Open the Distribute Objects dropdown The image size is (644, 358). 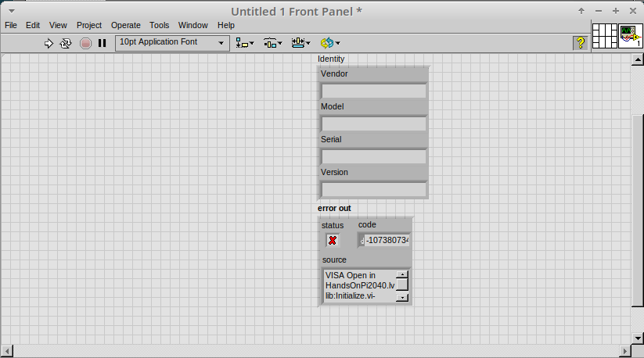coord(273,43)
